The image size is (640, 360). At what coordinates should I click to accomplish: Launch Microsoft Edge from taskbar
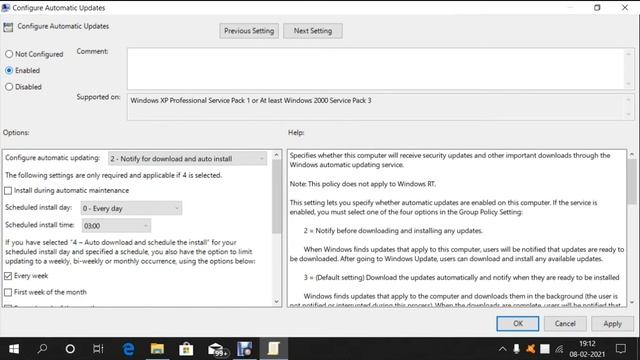[129, 349]
